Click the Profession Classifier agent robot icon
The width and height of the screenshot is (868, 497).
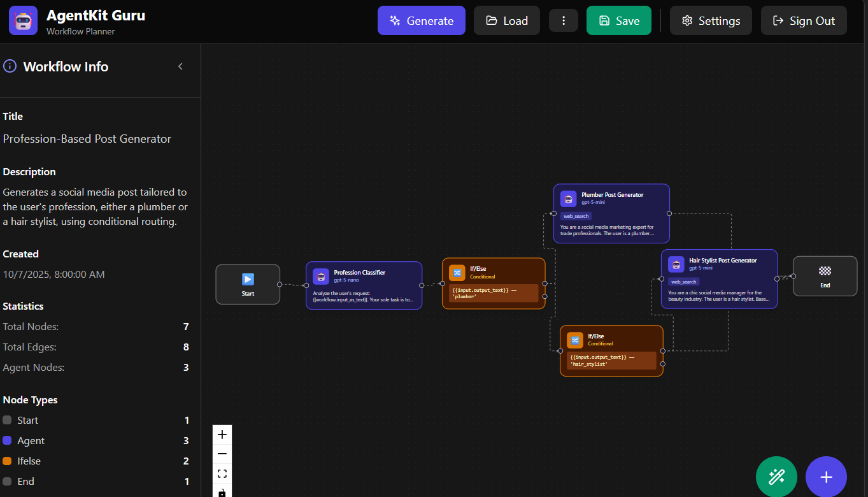[x=321, y=276]
